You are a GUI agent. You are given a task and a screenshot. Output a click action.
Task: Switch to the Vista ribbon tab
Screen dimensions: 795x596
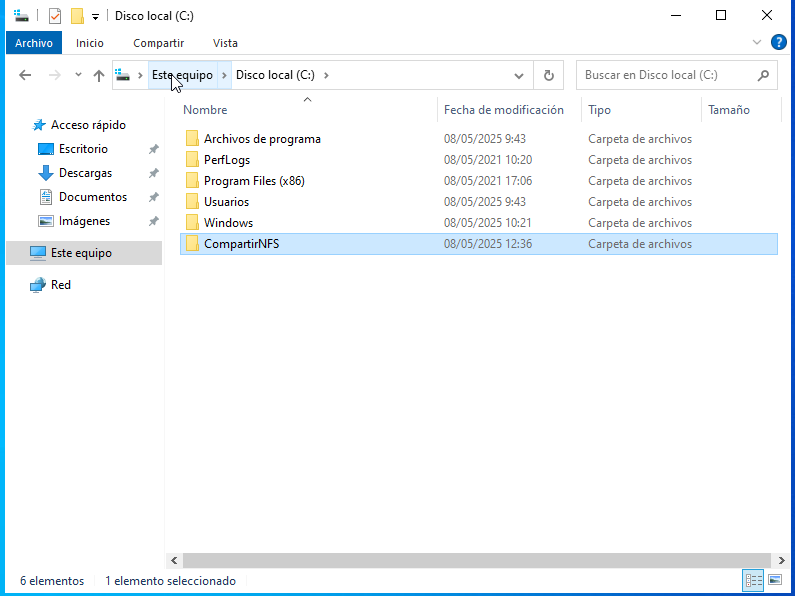pos(225,43)
